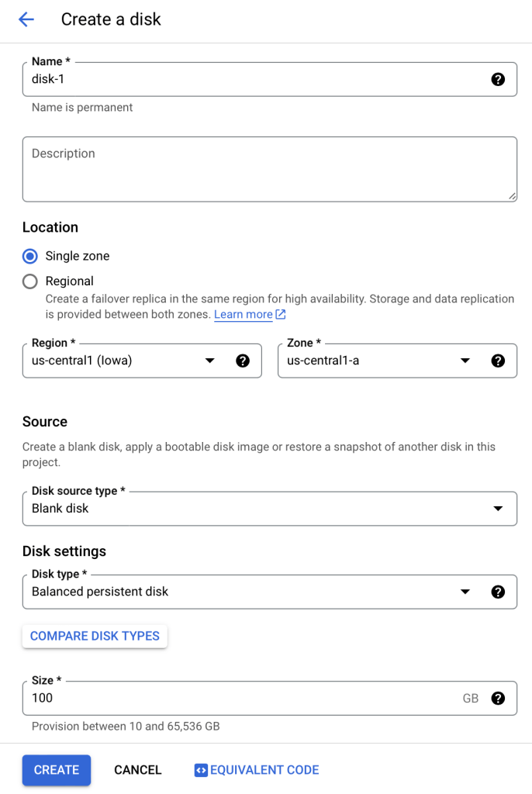Select the Single zone radio button
532x794 pixels.
click(x=30, y=256)
